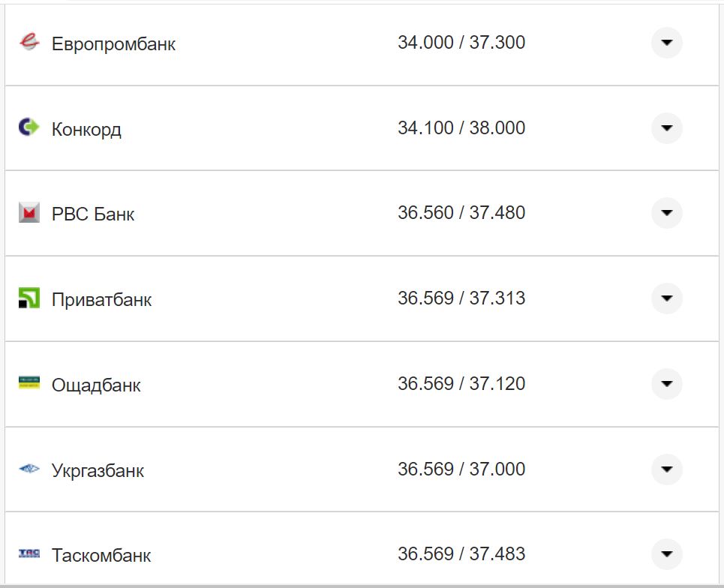
Task: Click the Конкорд rate 34.100 / 38.000
Action: 461,128
